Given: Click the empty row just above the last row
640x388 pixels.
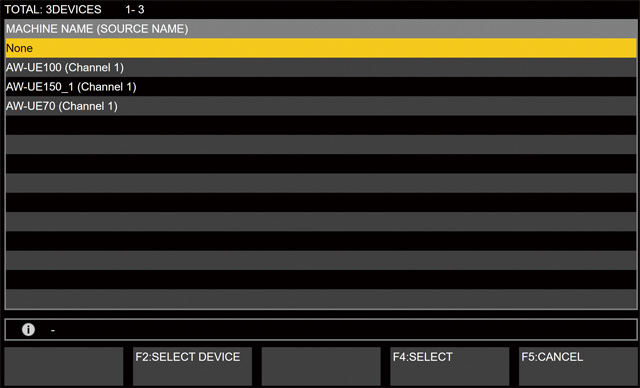Looking at the screenshot, I should 321,280.
